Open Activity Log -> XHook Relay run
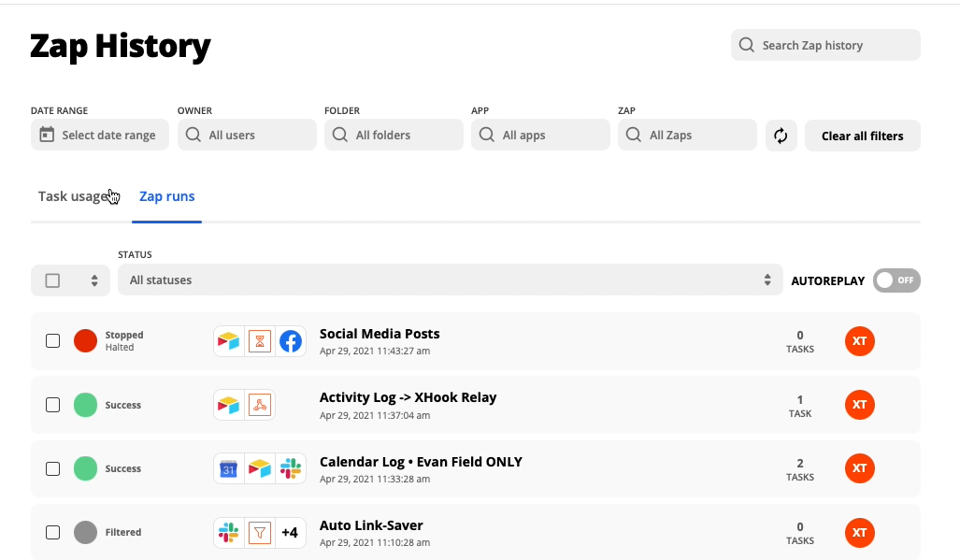Viewport: 960px width, 560px height. (408, 397)
